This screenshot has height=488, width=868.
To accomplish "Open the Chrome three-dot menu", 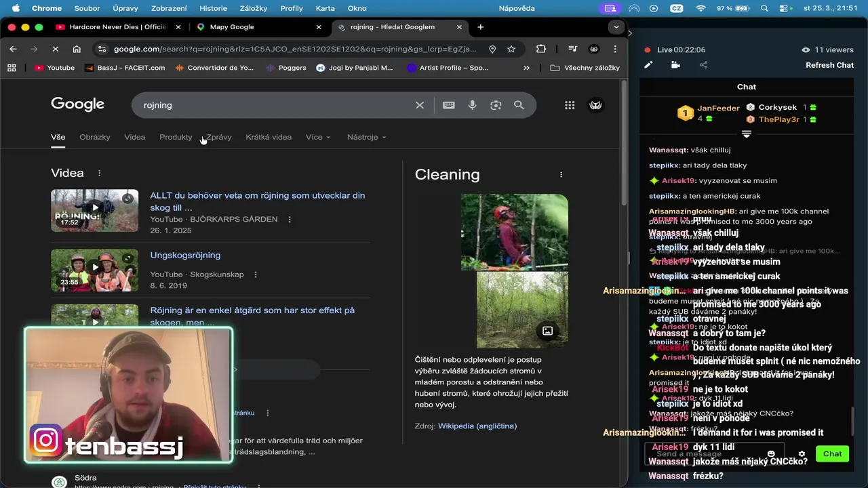I will point(615,49).
